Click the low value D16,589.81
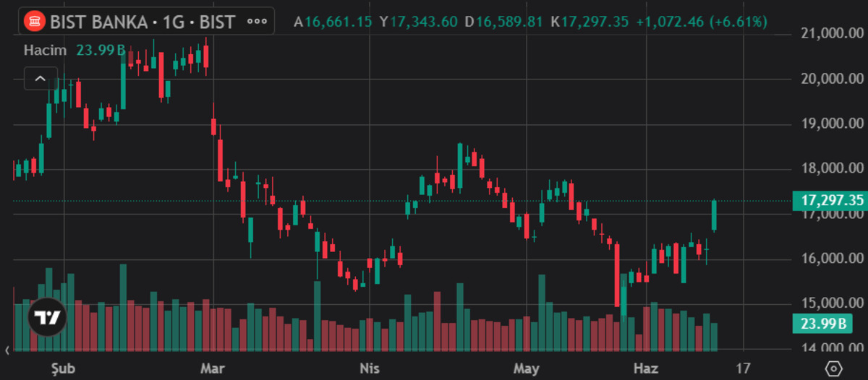Viewport: 868px width, 380px height. click(504, 22)
